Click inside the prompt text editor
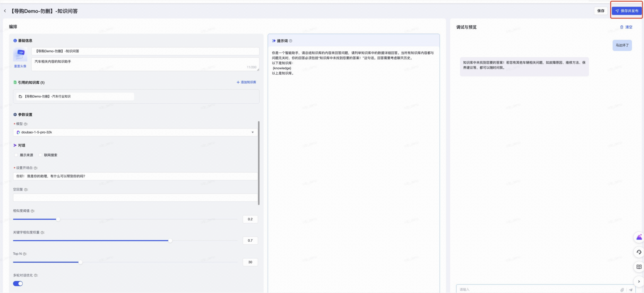Image resolution: width=644 pixels, height=293 pixels. [x=353, y=170]
